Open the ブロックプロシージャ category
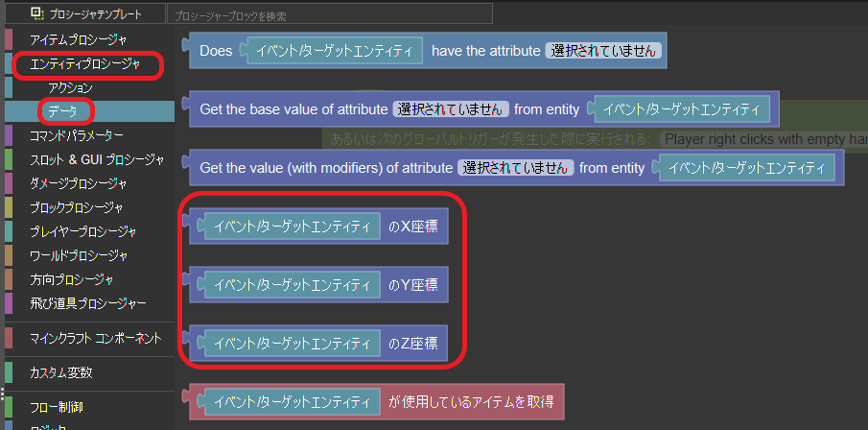The image size is (868, 430). [x=76, y=207]
